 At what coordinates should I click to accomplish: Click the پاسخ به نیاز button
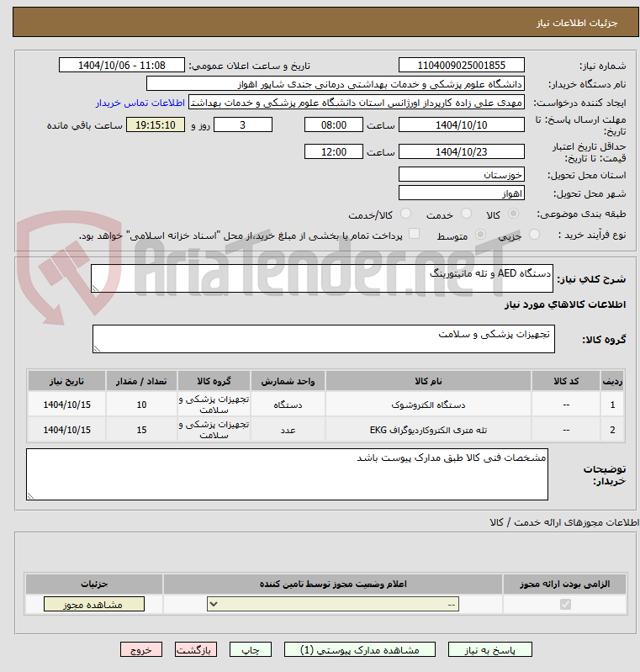(x=490, y=650)
